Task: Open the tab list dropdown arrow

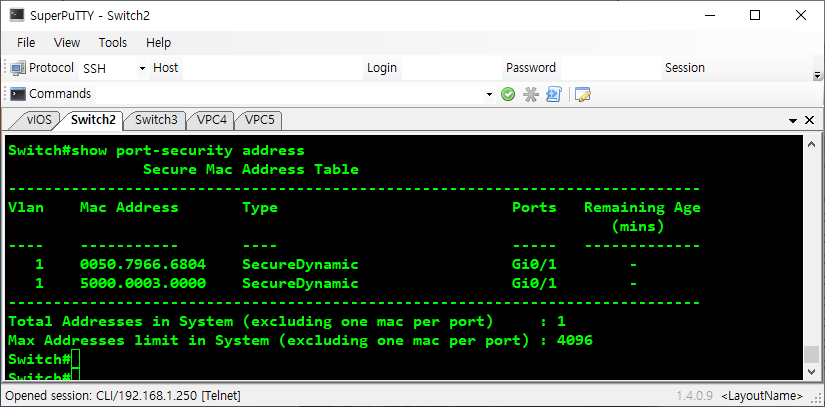Action: pos(793,121)
